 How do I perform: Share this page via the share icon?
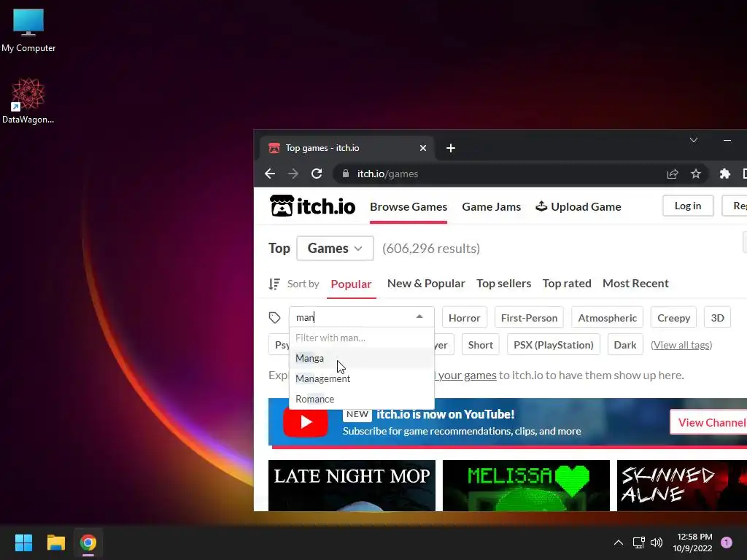point(672,174)
